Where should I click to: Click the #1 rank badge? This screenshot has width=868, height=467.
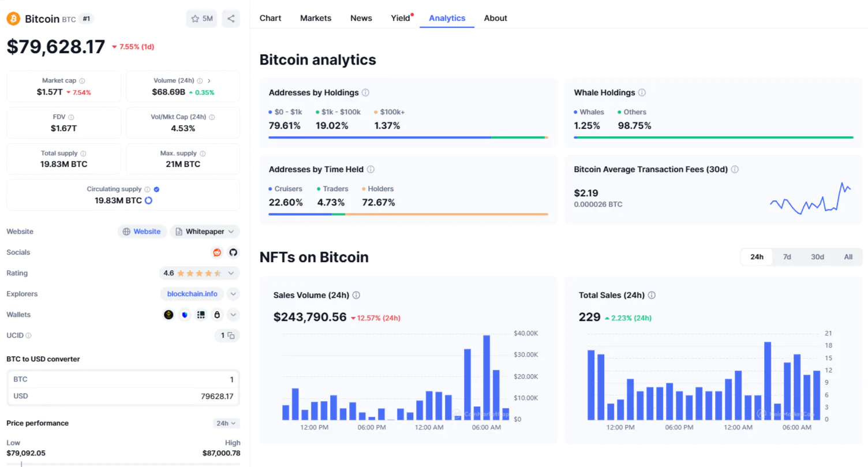(x=87, y=18)
